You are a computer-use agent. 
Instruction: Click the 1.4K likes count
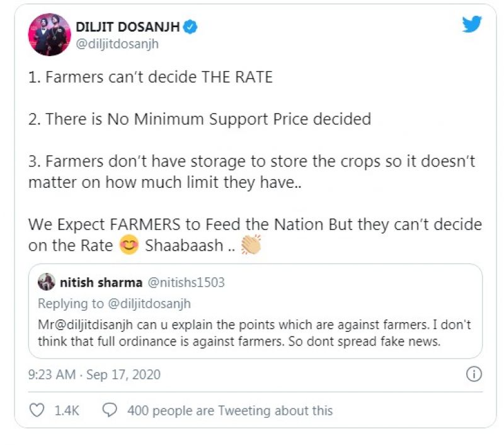67,410
